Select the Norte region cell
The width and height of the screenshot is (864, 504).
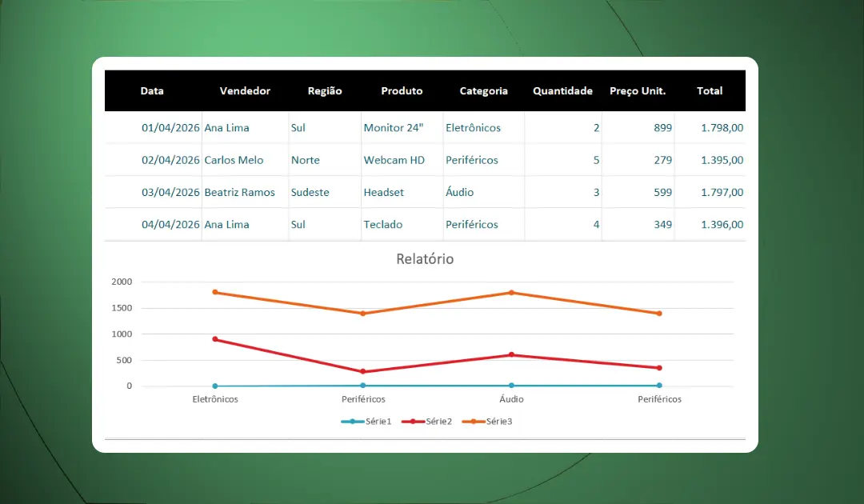pos(306,160)
